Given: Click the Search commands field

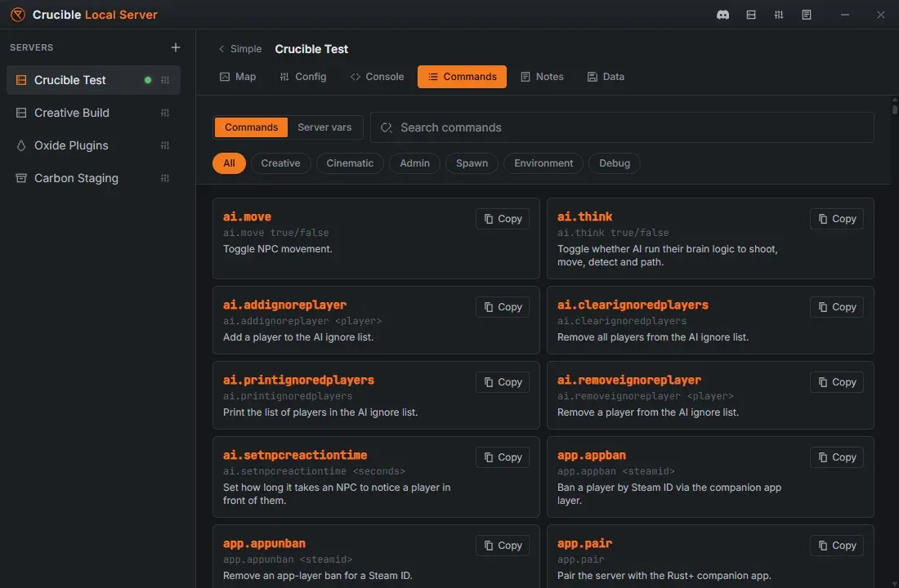Looking at the screenshot, I should click(x=622, y=127).
